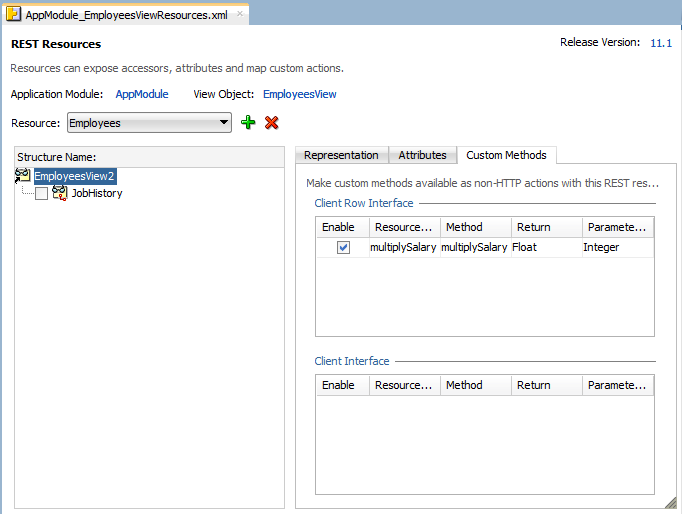Click Client Interface Parameters column header
This screenshot has width=682, height=514.
click(x=618, y=385)
